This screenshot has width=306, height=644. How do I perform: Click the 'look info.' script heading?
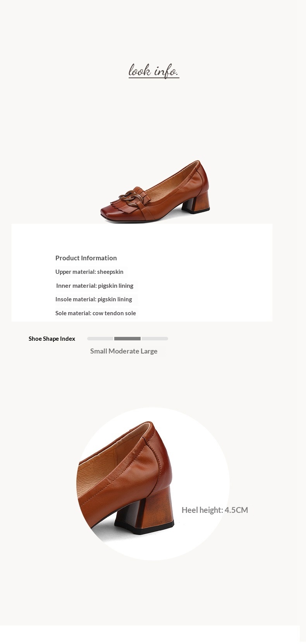tap(154, 71)
